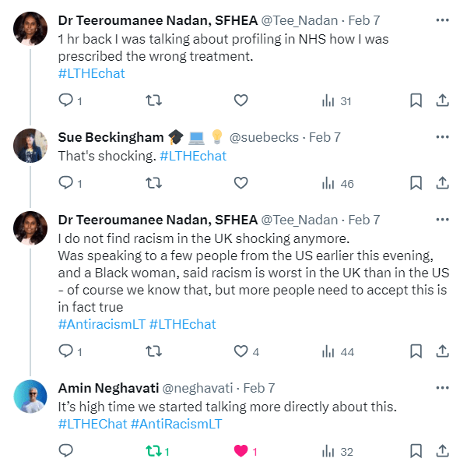Share Amin Neghavati's tweet

[x=442, y=451]
